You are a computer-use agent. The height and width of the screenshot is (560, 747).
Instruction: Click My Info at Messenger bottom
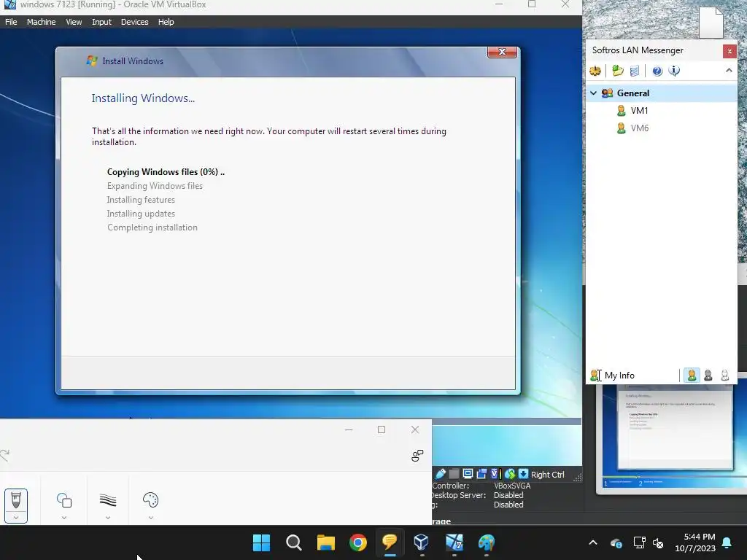[x=619, y=376]
